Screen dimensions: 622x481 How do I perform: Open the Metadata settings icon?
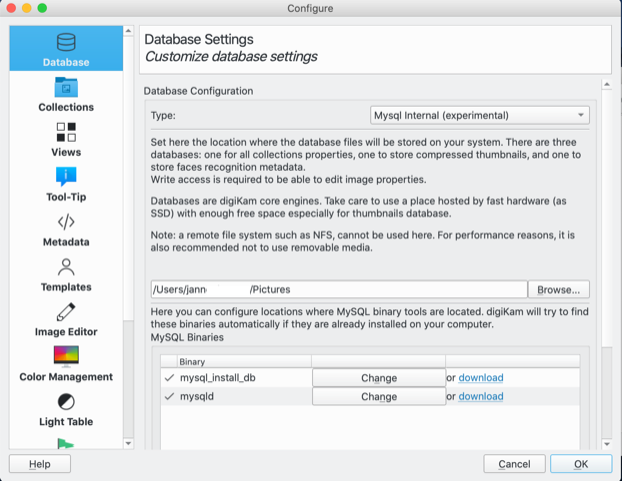(x=66, y=223)
